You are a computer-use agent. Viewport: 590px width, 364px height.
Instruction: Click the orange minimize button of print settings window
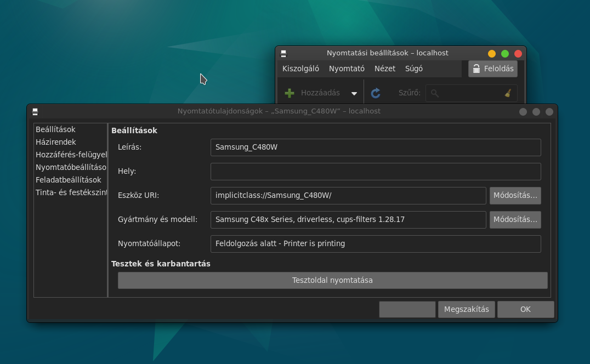coord(492,54)
